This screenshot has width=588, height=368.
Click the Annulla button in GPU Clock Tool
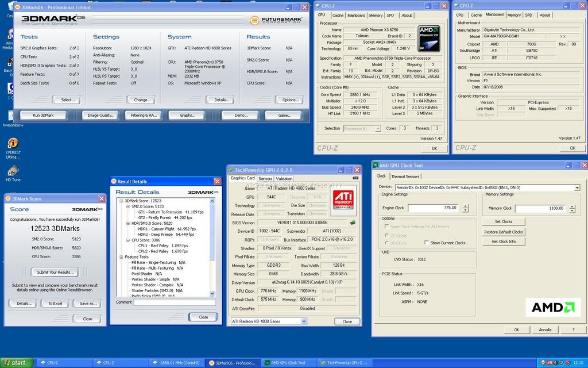point(545,329)
